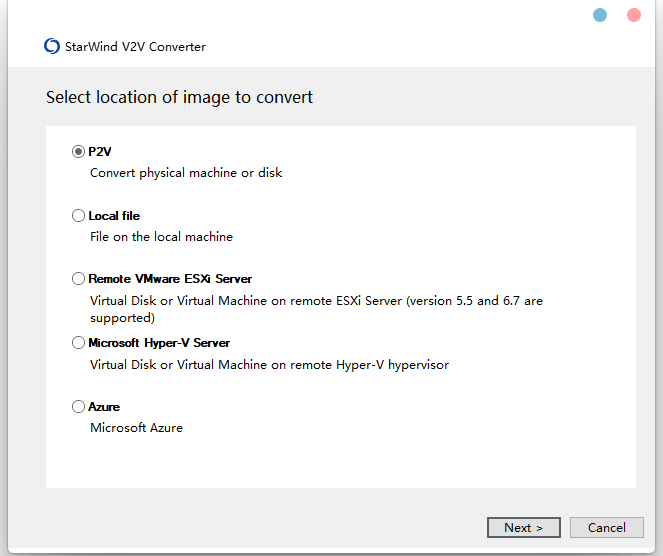This screenshot has width=663, height=556.
Task: Click the blue circle window button
Action: (600, 15)
